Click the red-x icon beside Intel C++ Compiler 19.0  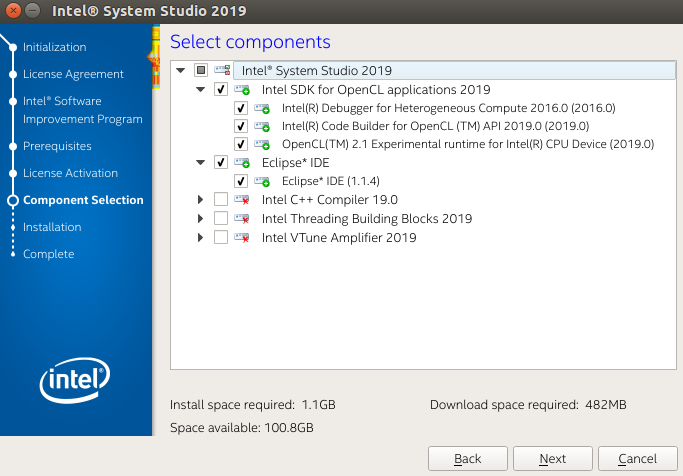(x=242, y=199)
